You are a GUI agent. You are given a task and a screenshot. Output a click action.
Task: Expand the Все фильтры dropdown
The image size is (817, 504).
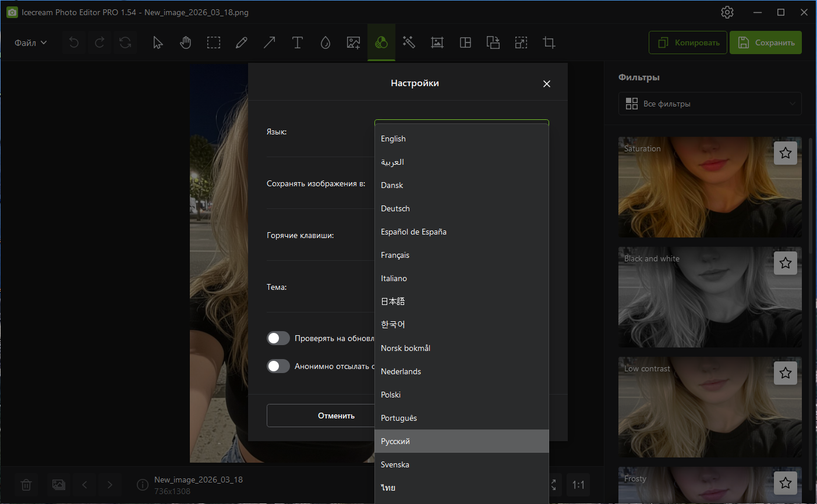[709, 104]
